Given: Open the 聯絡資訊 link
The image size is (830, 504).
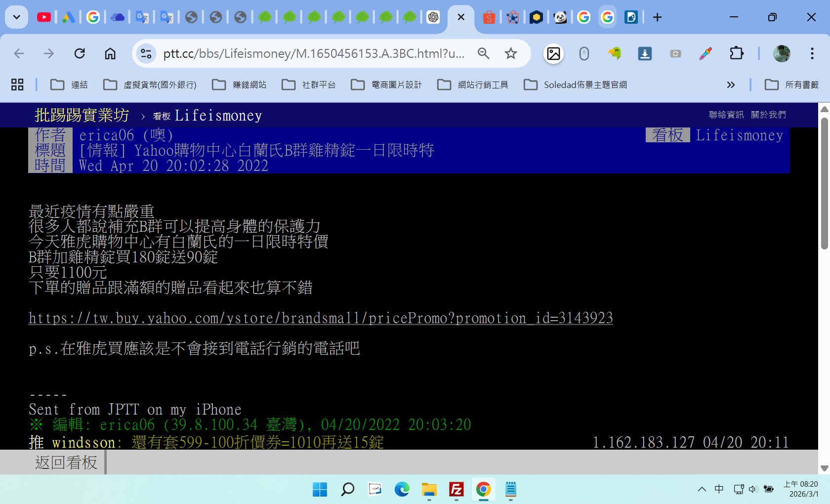Looking at the screenshot, I should (x=726, y=115).
